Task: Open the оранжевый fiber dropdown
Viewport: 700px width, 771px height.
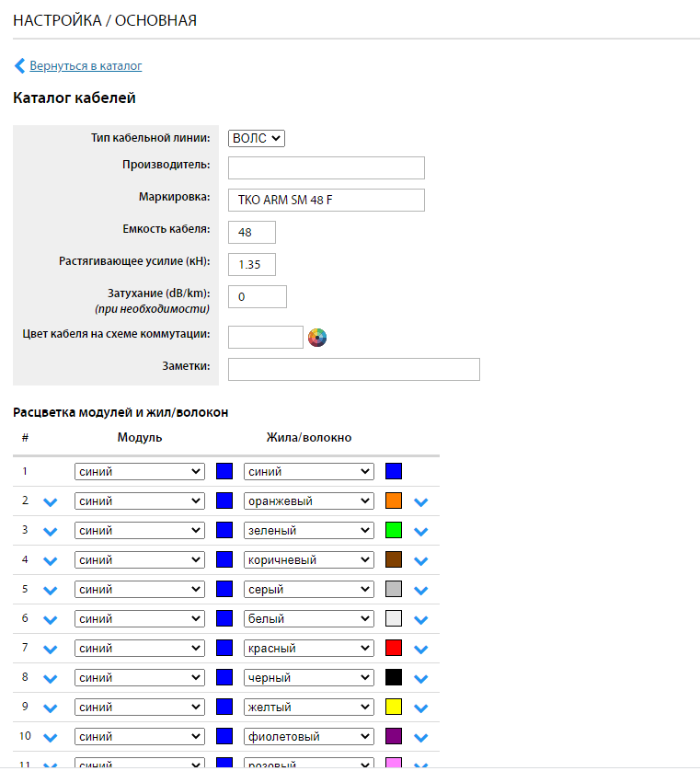Action: pos(309,501)
